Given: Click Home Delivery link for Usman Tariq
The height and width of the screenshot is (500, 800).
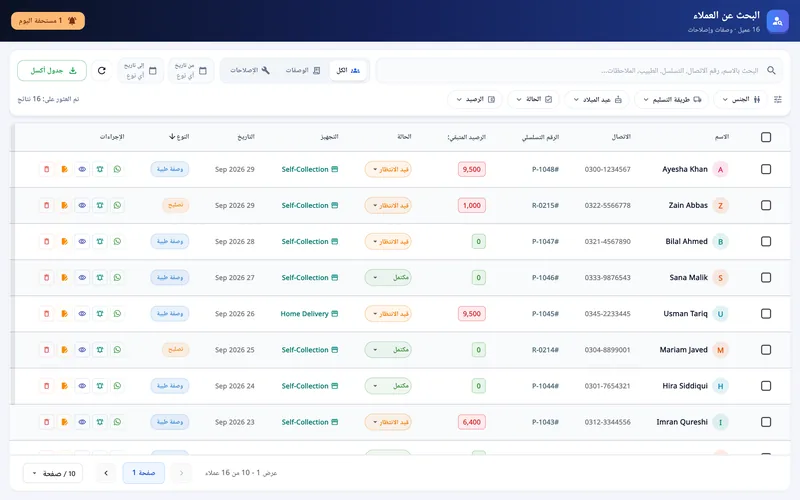Looking at the screenshot, I should click(309, 314).
